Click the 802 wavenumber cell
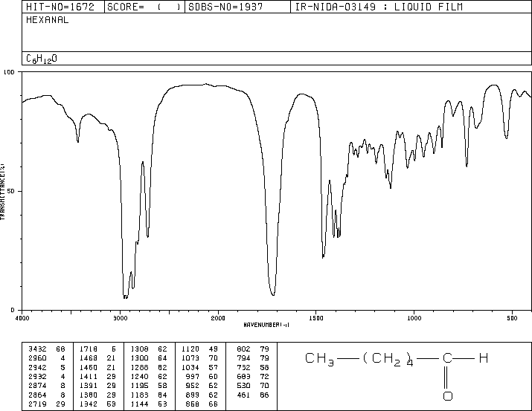The image size is (532, 411). click(x=243, y=349)
